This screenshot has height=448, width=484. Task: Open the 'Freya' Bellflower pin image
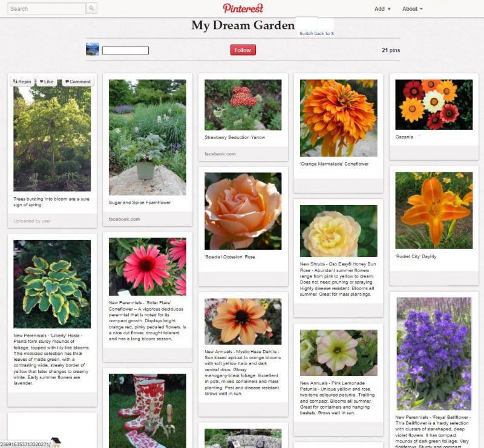434,354
